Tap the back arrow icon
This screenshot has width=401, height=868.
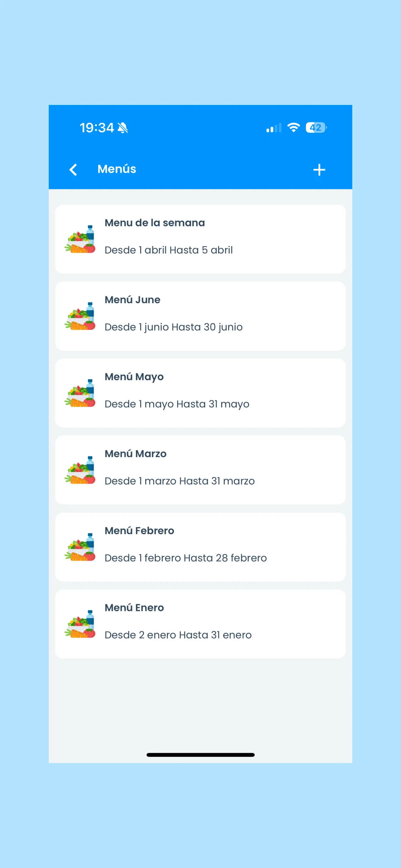coord(73,170)
